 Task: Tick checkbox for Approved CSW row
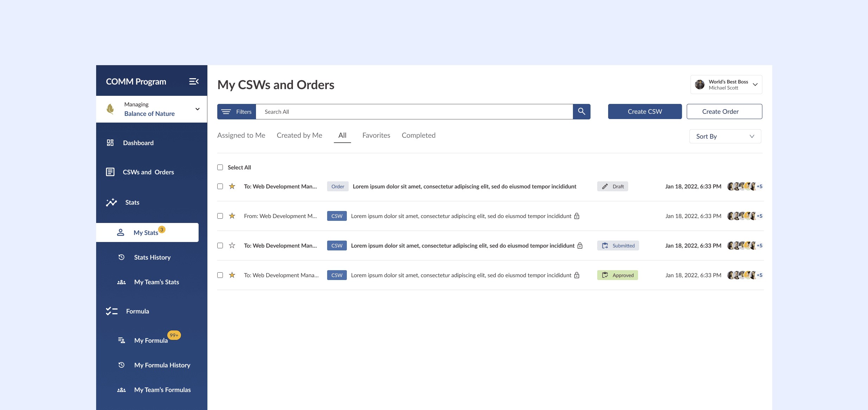220,275
